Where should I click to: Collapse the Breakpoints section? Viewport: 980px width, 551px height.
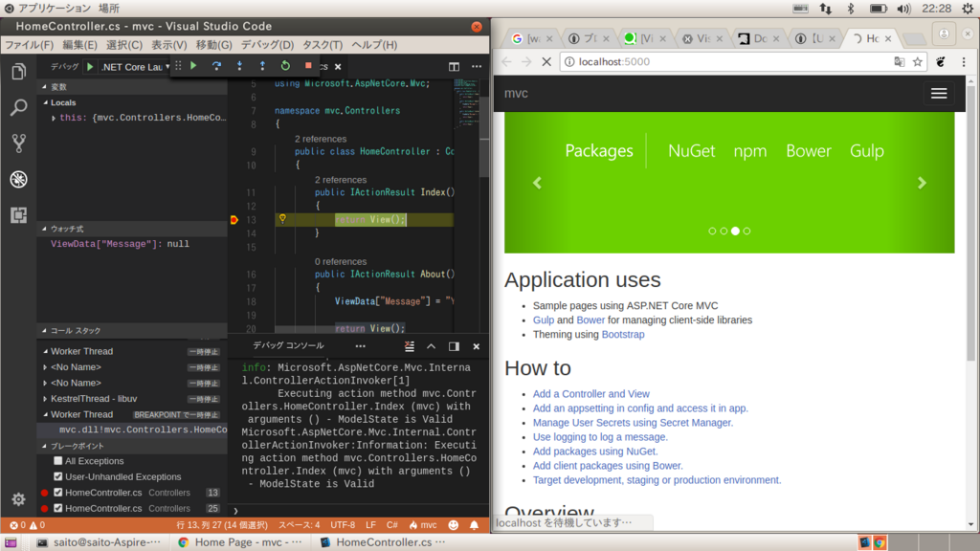point(44,446)
